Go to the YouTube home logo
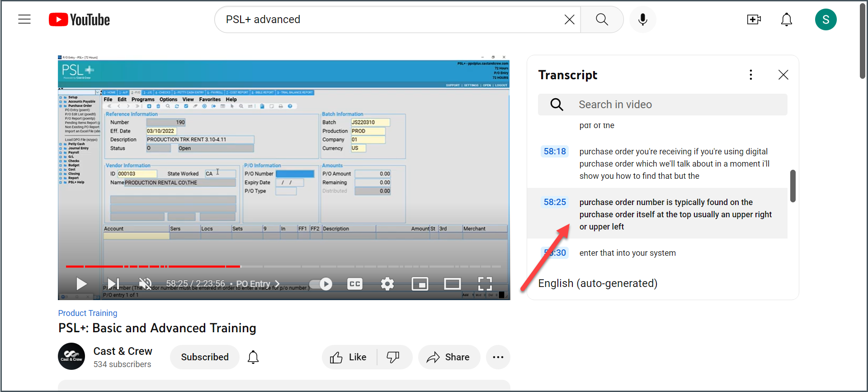 coord(79,19)
